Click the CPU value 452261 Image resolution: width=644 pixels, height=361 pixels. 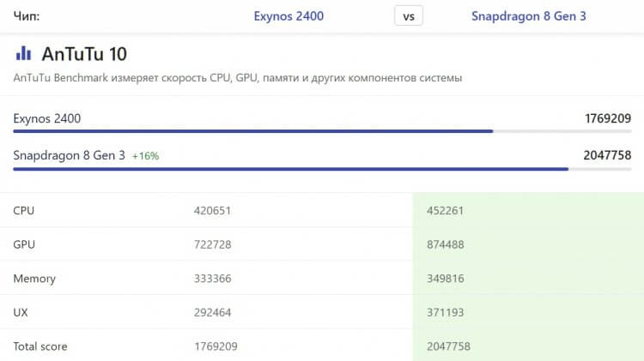(x=445, y=210)
